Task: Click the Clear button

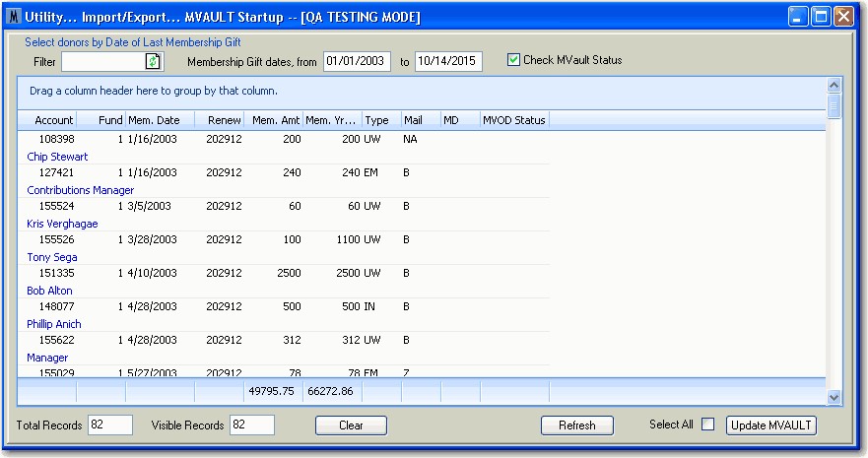Action: (x=351, y=425)
